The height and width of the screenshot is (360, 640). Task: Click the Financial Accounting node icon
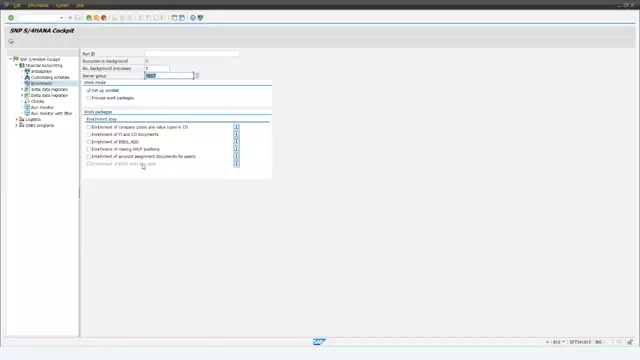click(22, 65)
